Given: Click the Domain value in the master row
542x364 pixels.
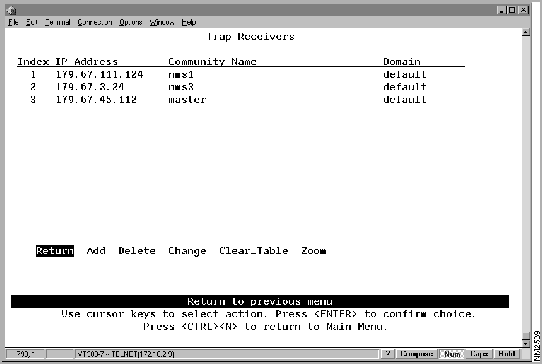Looking at the screenshot, I should (404, 100).
